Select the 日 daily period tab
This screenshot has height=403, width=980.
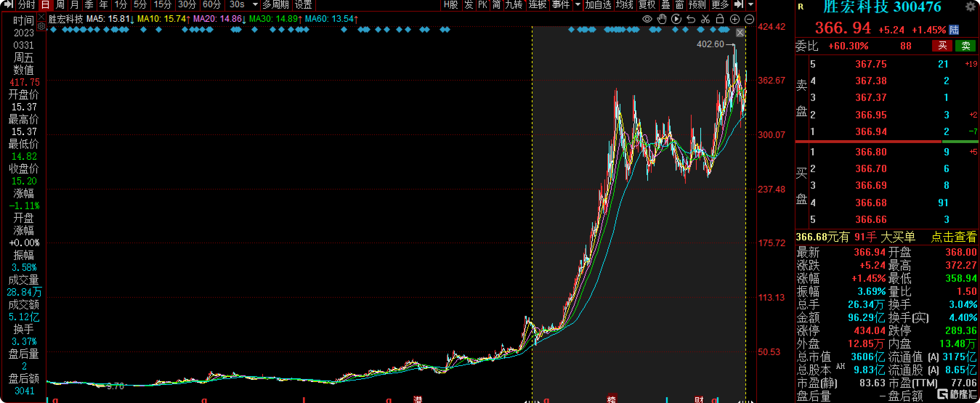coord(45,5)
